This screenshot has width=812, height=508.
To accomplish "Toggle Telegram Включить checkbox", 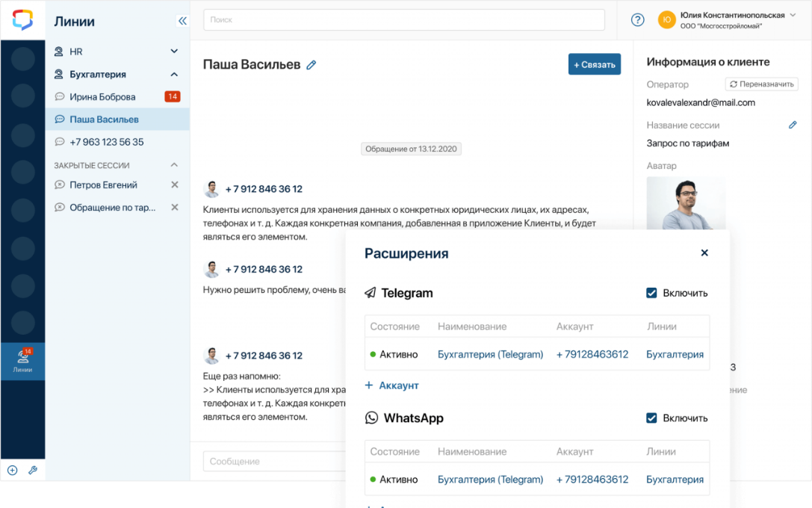I will tap(651, 293).
